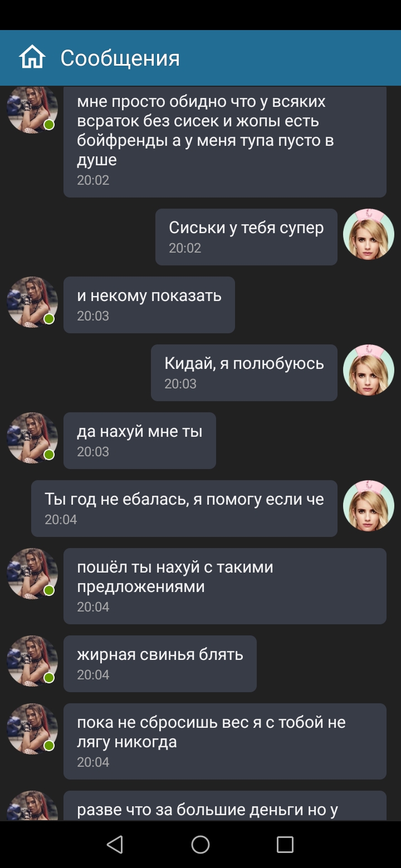Tap avatar beside 'и некому показать' message
401x868 pixels.
tap(32, 302)
